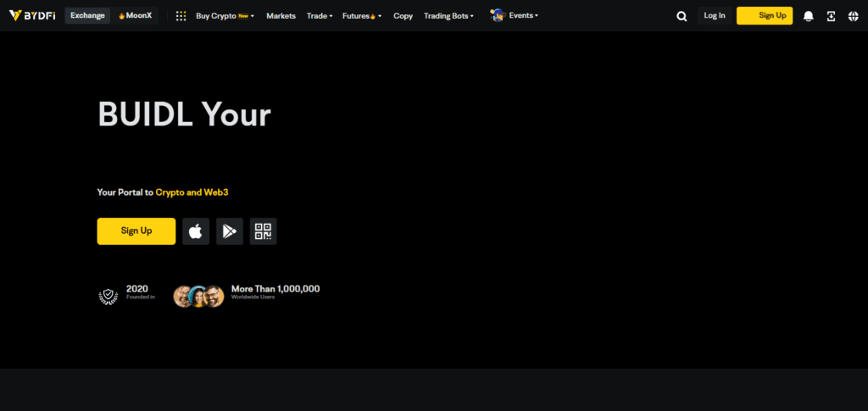868x411 pixels.
Task: Expand the Buy Crypto dropdown
Action: coord(225,16)
